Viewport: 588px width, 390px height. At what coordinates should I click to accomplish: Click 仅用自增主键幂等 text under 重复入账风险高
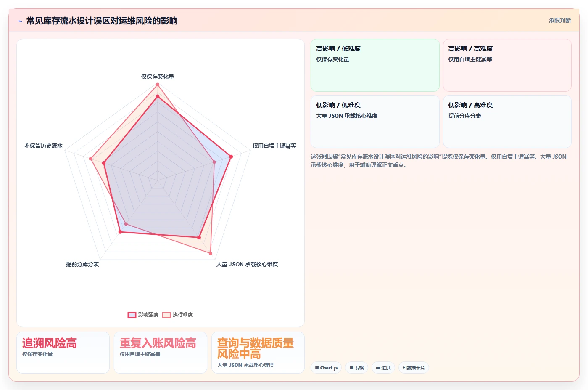[140, 354]
